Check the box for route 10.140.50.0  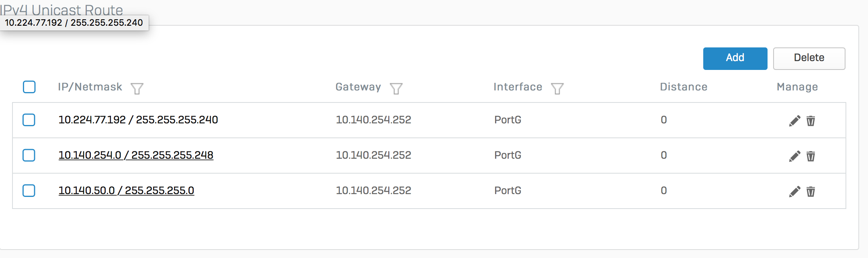(x=29, y=190)
